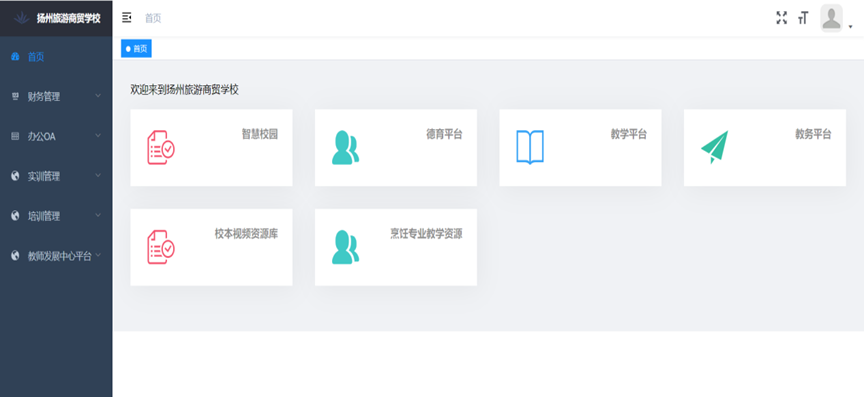864x397 pixels.
Task: Click the 办公OA sidebar icon
Action: [15, 136]
